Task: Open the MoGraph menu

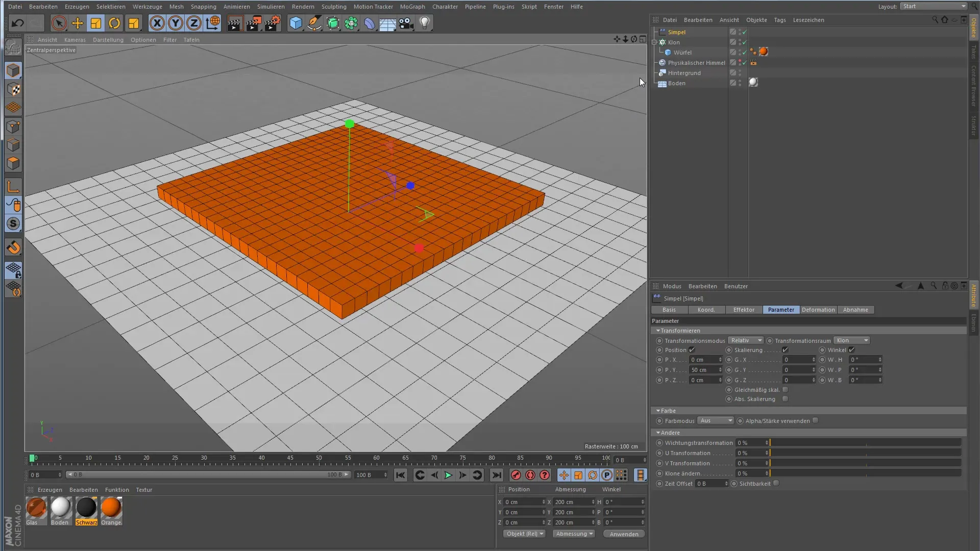Action: [x=412, y=7]
